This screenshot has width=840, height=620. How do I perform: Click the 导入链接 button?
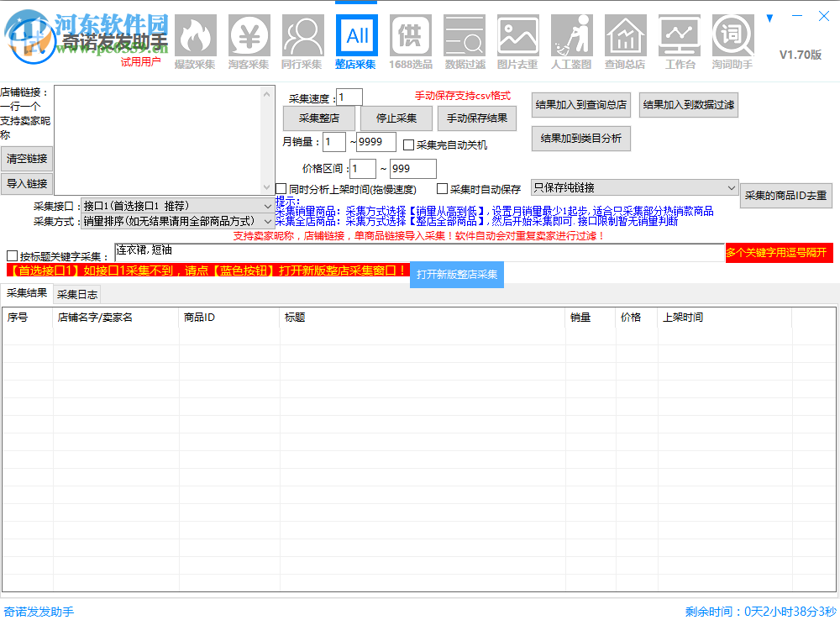click(x=27, y=184)
